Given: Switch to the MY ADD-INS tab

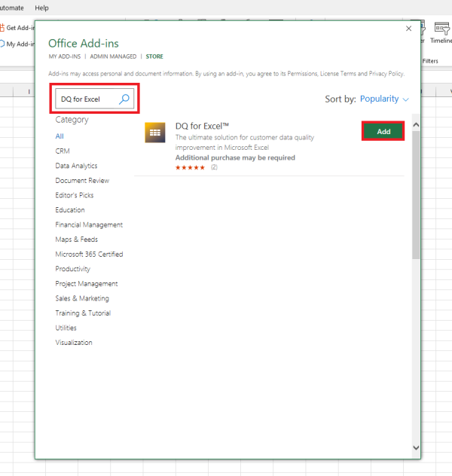Looking at the screenshot, I should coord(65,56).
